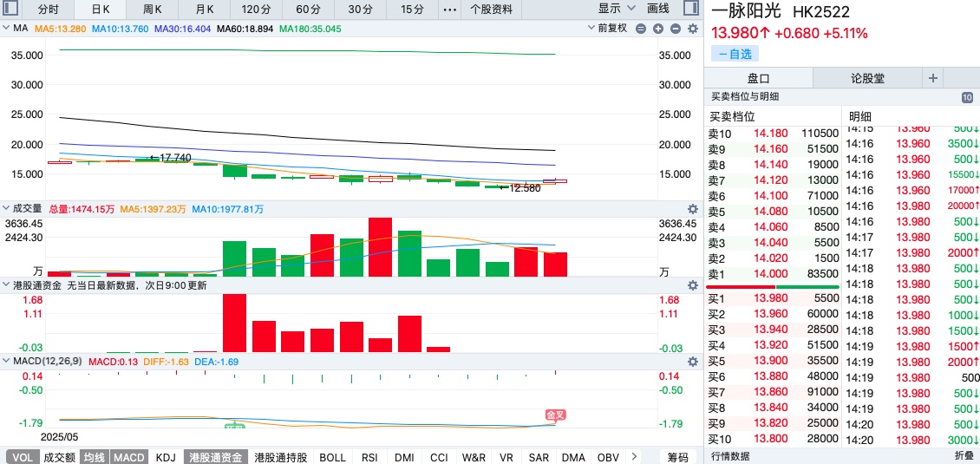Screen dimensions: 980x464
Task: Switch to 120分 chart tab
Action: 256,10
